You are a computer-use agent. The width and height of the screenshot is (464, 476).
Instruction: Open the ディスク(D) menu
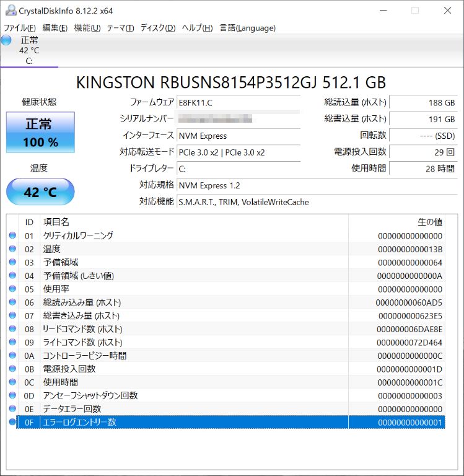158,29
